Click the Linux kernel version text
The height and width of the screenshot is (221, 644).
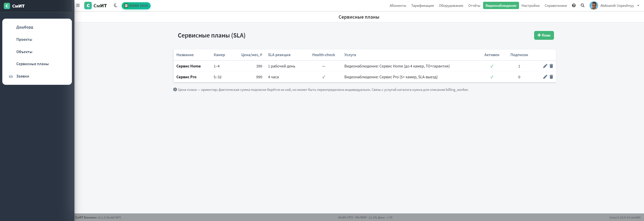pyautogui.click(x=625, y=217)
